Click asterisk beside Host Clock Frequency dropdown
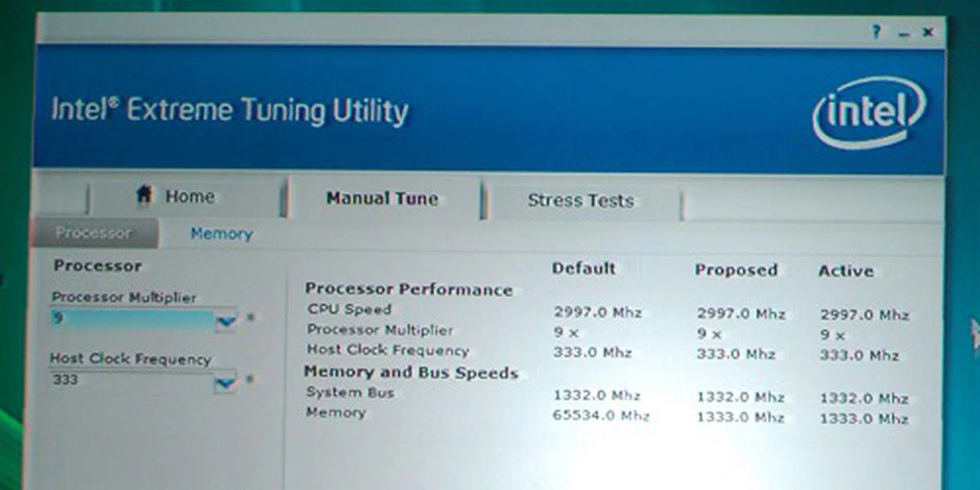This screenshot has height=490, width=980. [250, 380]
